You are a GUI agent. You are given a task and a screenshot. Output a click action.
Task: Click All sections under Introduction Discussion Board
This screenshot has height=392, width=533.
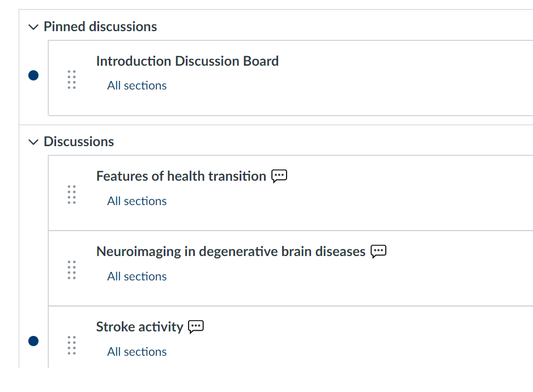[137, 86]
